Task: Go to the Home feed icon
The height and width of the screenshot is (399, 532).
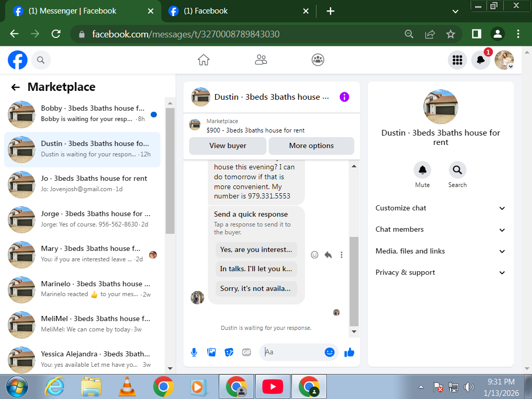Action: [x=204, y=60]
